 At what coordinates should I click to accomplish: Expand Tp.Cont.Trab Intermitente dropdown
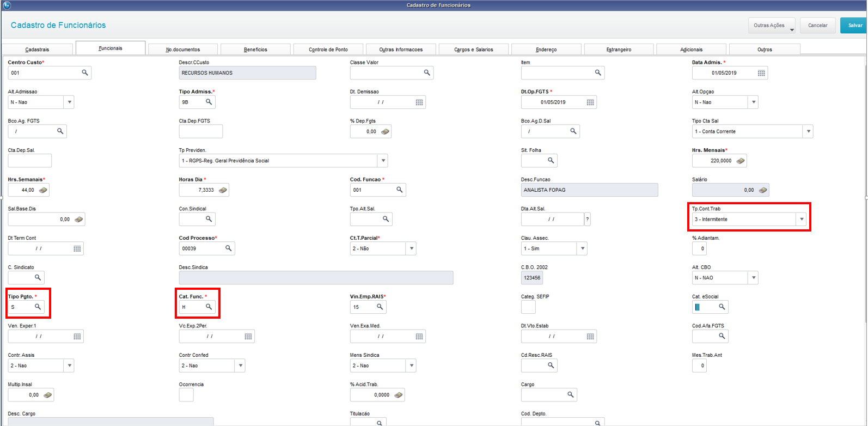(x=801, y=220)
